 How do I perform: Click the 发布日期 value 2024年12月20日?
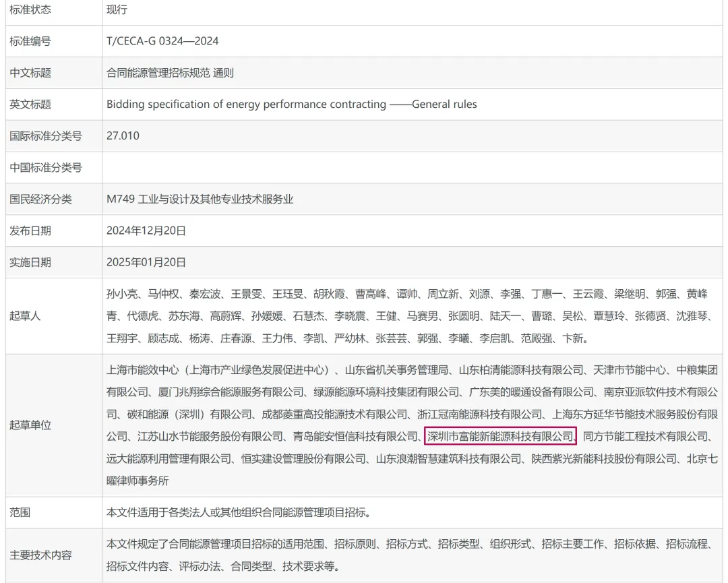click(146, 231)
